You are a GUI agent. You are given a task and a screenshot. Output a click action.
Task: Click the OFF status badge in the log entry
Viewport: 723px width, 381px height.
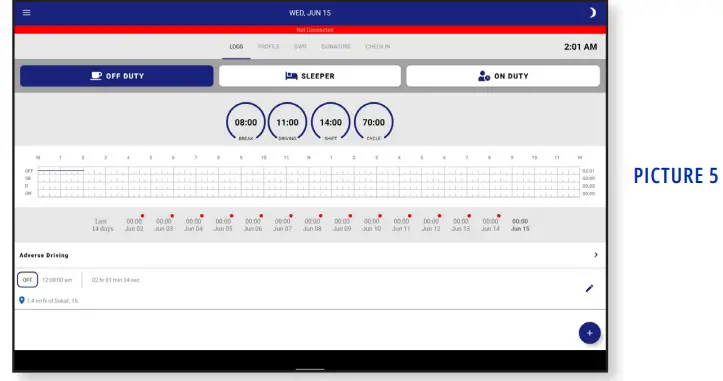click(27, 280)
